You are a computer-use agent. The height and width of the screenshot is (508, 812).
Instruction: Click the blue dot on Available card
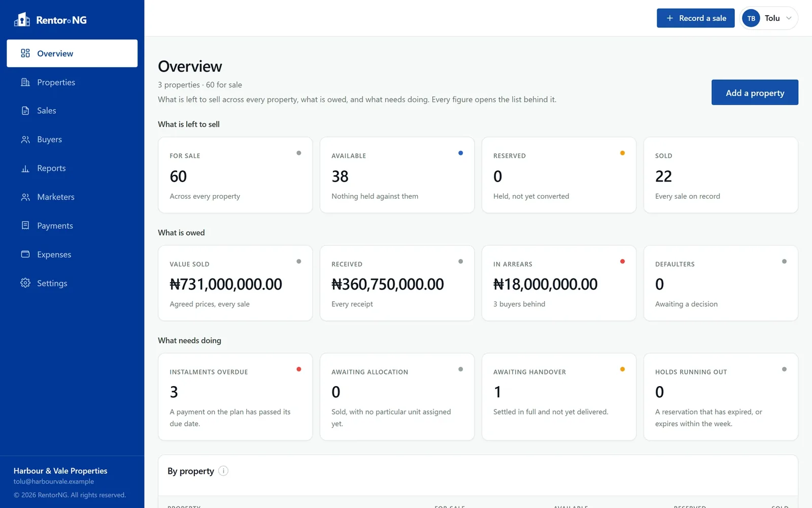tap(460, 153)
